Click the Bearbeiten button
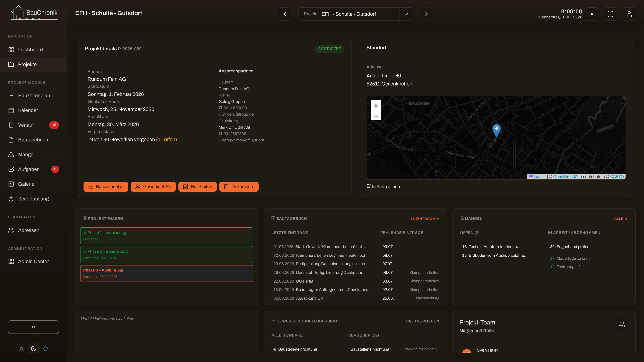644x362 pixels. [198, 187]
